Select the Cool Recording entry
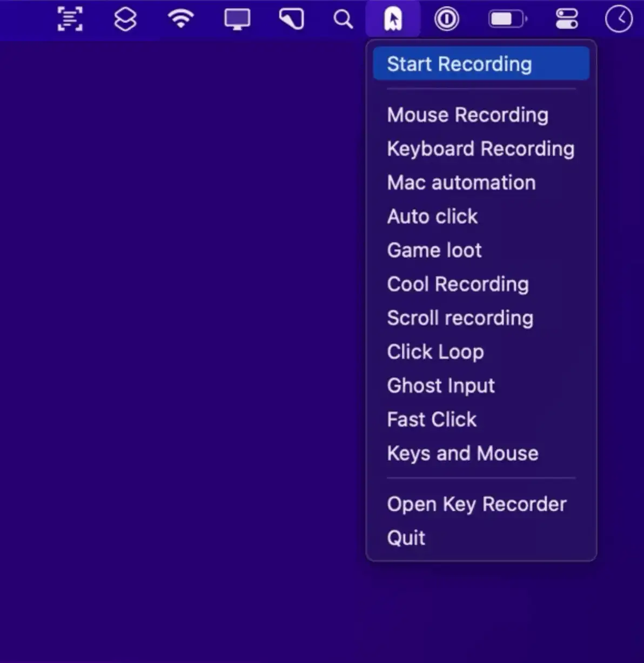644x663 pixels. click(x=481, y=284)
